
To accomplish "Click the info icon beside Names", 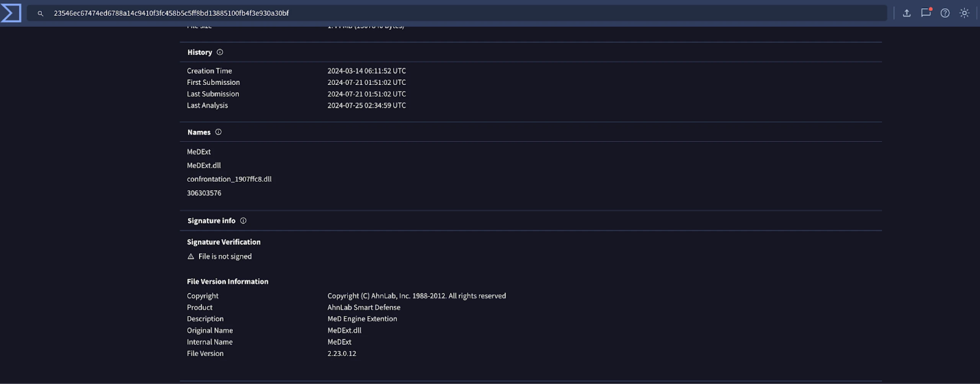I will point(218,132).
